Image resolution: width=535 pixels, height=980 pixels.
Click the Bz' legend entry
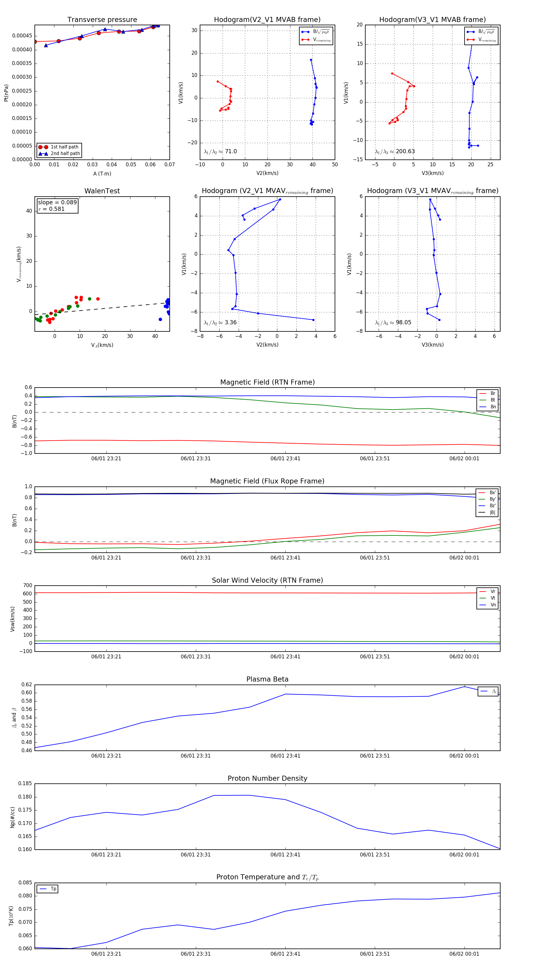pyautogui.click(x=487, y=506)
